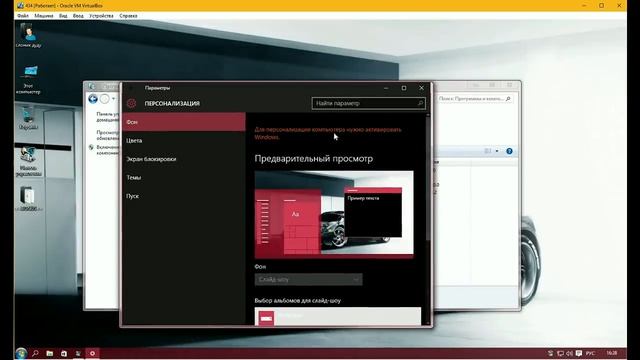Click the Settings gear taskbar icon
Screen dimensions: 640x360
point(92,353)
